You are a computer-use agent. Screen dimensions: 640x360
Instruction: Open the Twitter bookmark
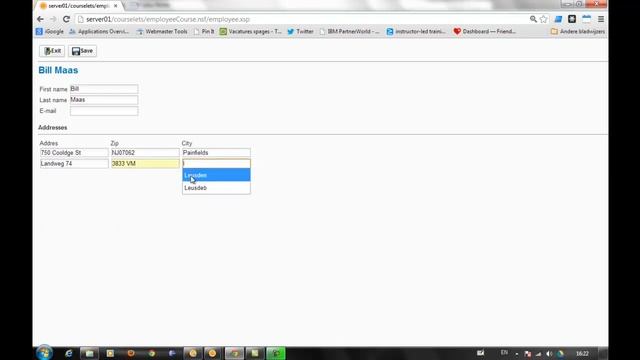pyautogui.click(x=300, y=31)
